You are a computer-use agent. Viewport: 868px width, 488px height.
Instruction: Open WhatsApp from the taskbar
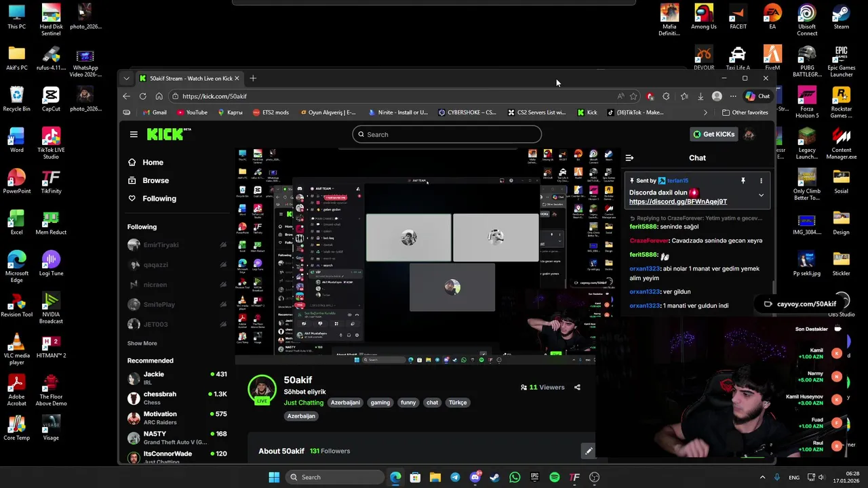515,477
